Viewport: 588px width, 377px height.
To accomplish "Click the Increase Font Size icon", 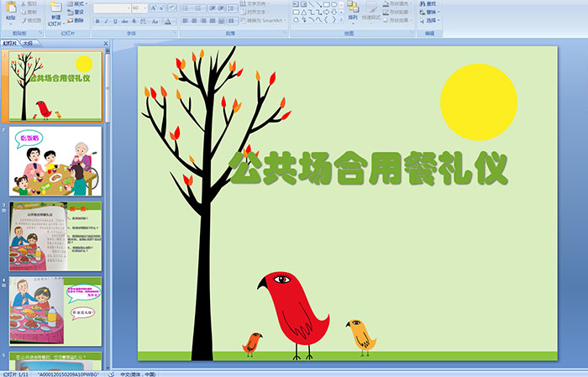I will click(152, 8).
